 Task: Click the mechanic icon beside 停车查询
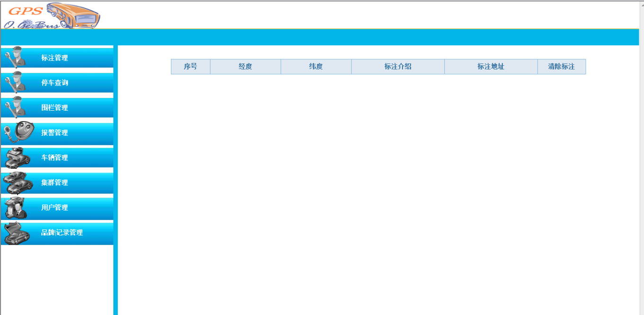(15, 82)
